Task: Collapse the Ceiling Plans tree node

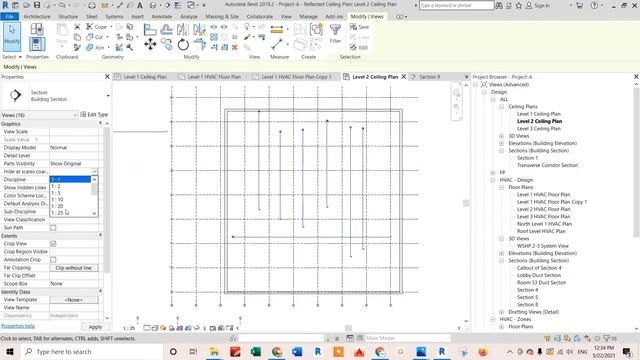Action: tap(502, 107)
